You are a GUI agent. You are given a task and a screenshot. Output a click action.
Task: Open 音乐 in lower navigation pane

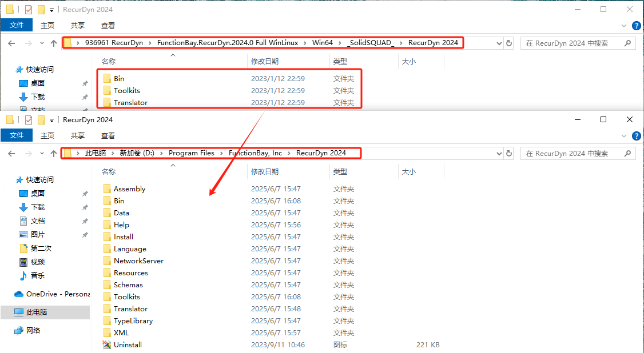click(37, 275)
